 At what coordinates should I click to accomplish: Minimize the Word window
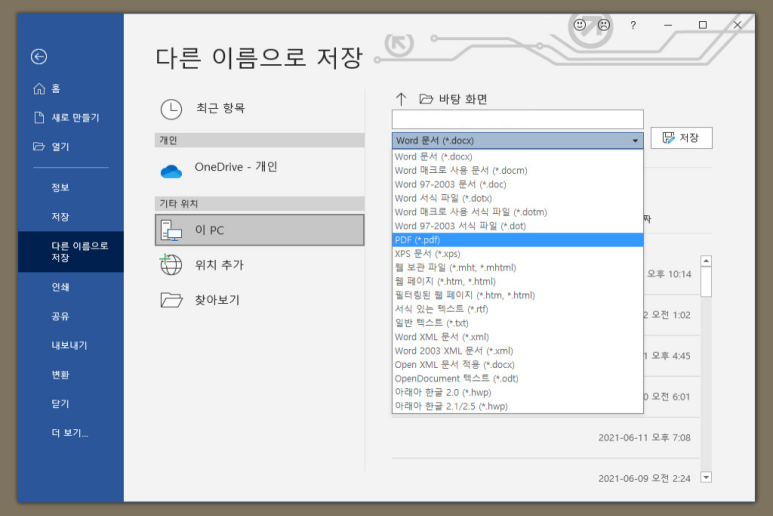point(668,25)
